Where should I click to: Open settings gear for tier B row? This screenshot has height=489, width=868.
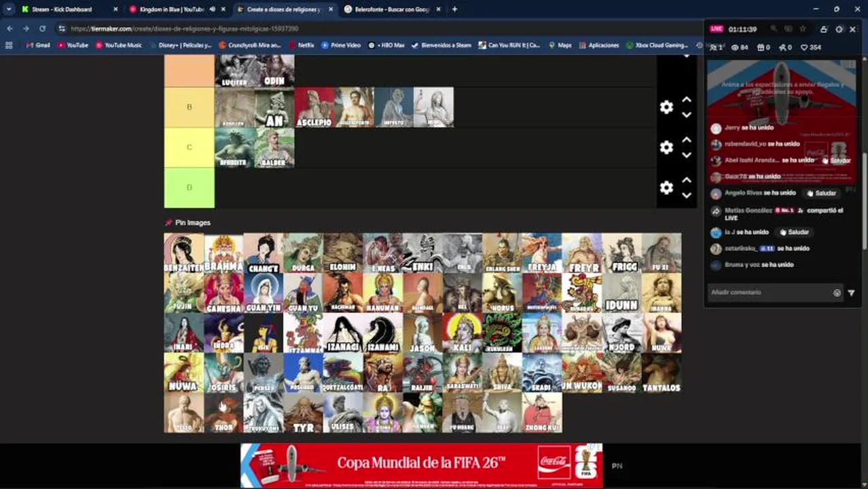(666, 107)
